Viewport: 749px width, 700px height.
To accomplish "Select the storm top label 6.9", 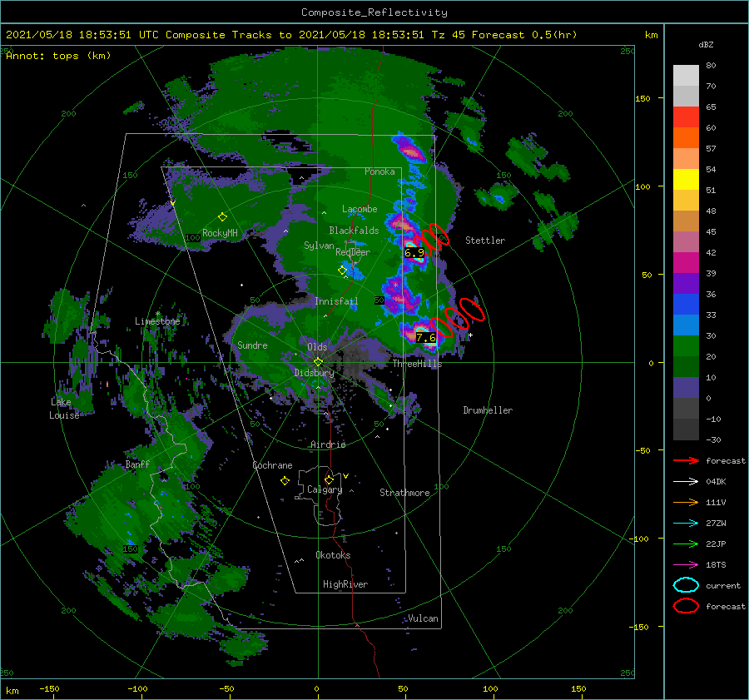I will [414, 253].
